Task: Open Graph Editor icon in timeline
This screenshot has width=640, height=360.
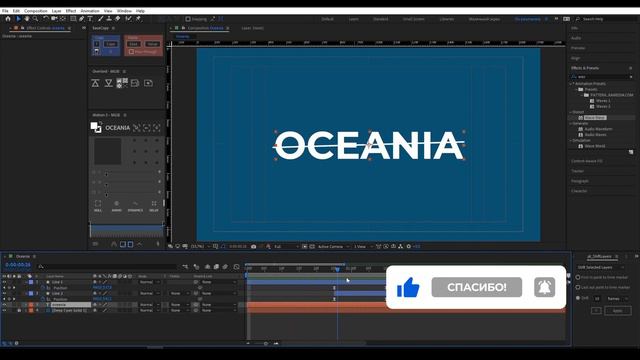Action: point(236,267)
